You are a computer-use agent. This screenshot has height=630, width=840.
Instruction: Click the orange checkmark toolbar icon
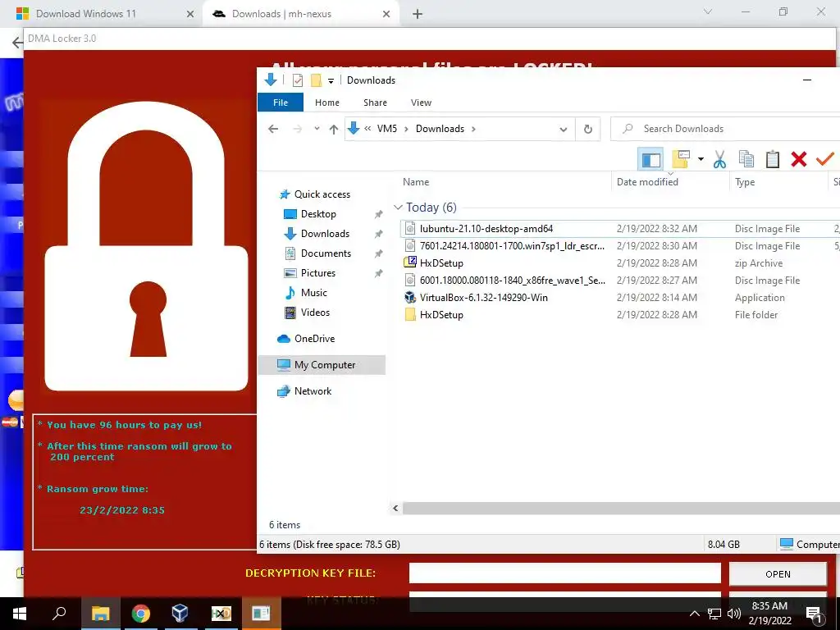pyautogui.click(x=825, y=158)
